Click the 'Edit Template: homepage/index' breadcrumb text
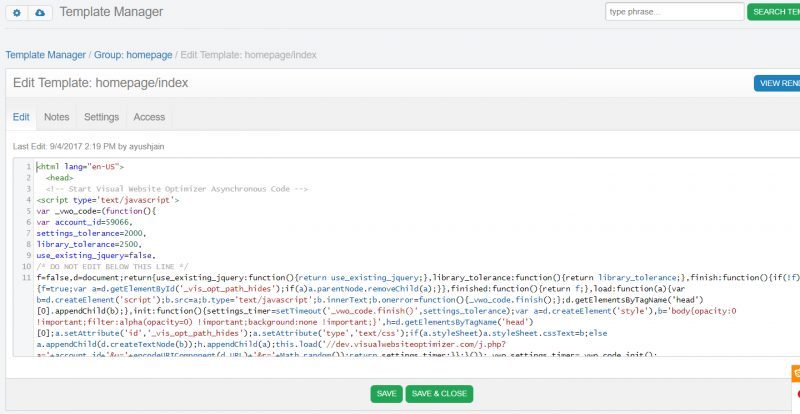800x414 pixels. coord(248,55)
